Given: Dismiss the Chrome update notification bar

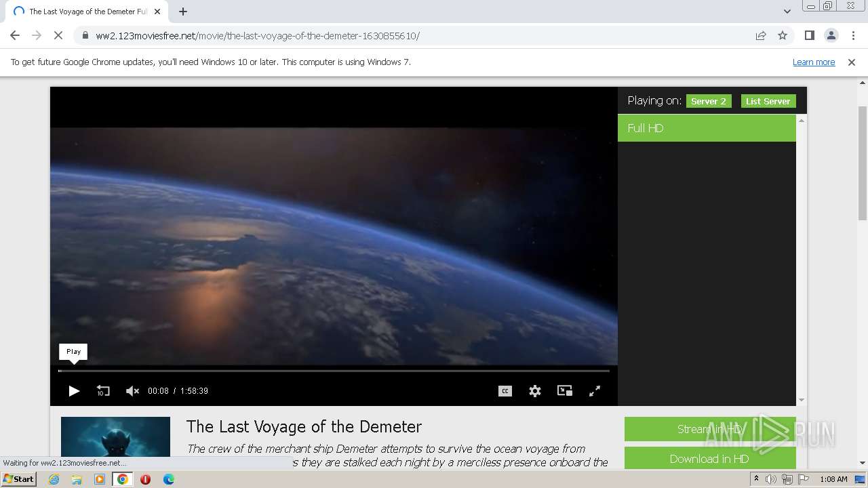Looking at the screenshot, I should click(x=852, y=62).
